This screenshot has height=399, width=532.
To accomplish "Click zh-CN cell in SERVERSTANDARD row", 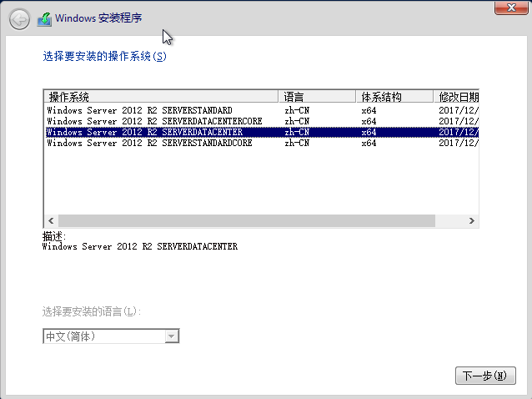I will point(297,110).
